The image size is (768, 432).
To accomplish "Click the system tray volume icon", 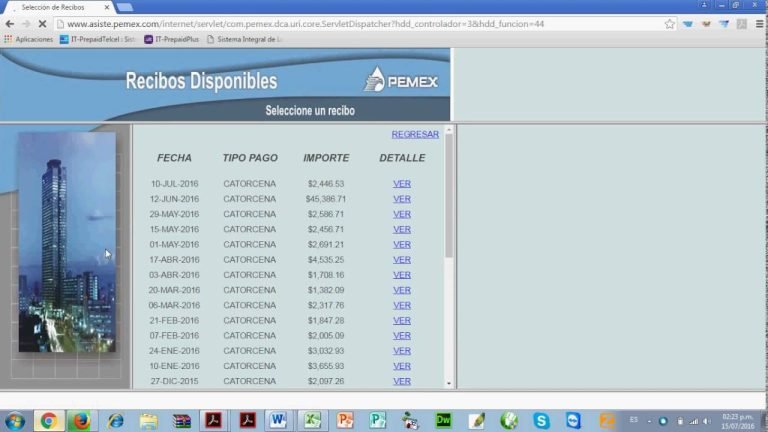I will coord(707,421).
